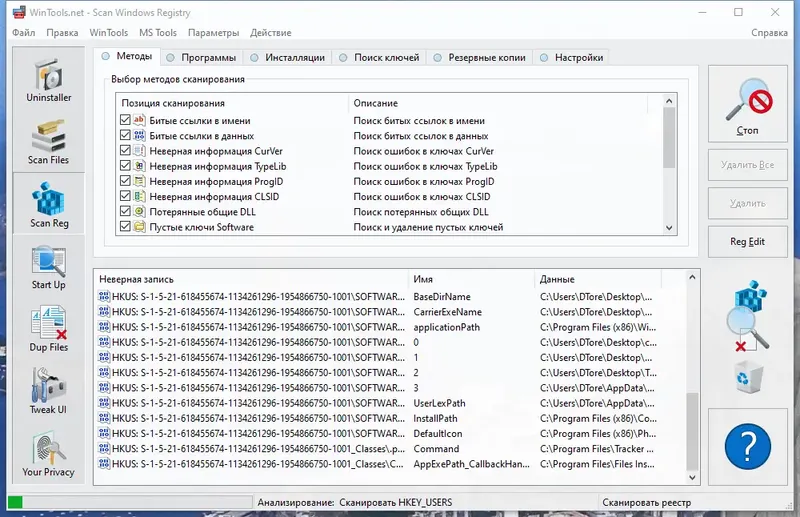This screenshot has height=517, width=800.
Task: Toggle the Неверная информация TypeLib checkbox
Action: pyautogui.click(x=125, y=166)
